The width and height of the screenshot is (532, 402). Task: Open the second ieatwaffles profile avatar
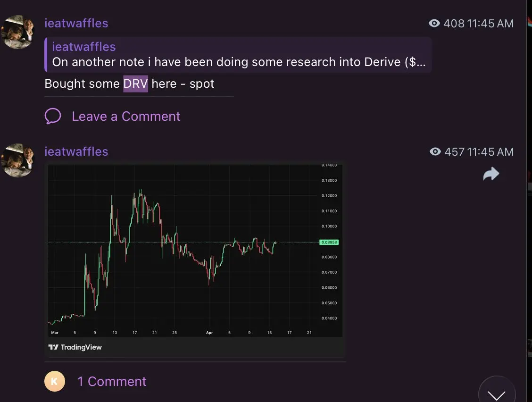[17, 160]
